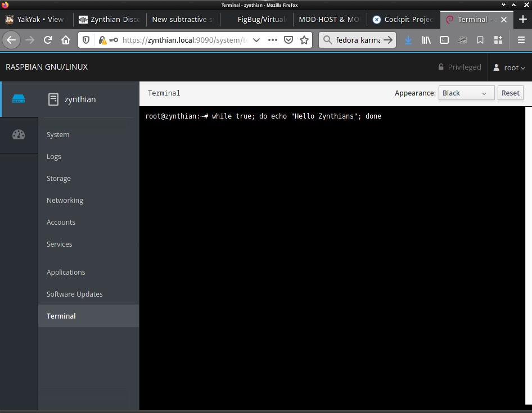Reset the terminal with Reset button
Screen dimensions: 532x413
tap(510, 93)
